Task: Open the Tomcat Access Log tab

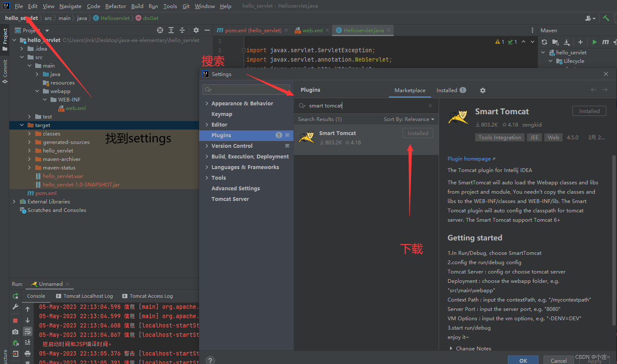Action: tap(147, 296)
